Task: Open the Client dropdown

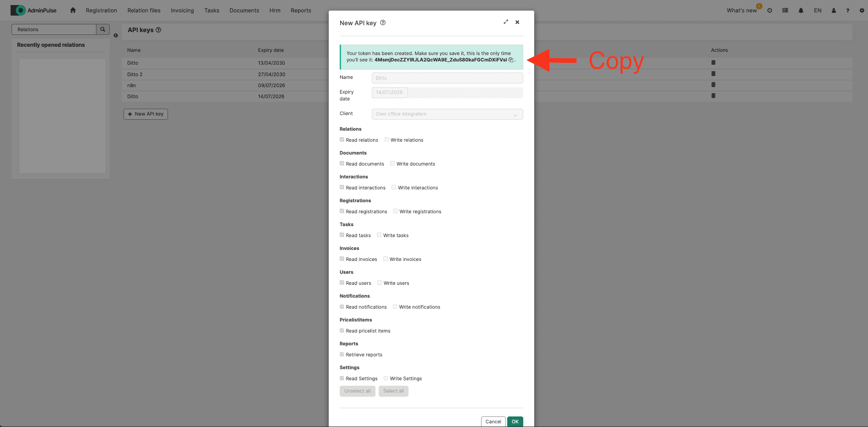Action: [447, 114]
